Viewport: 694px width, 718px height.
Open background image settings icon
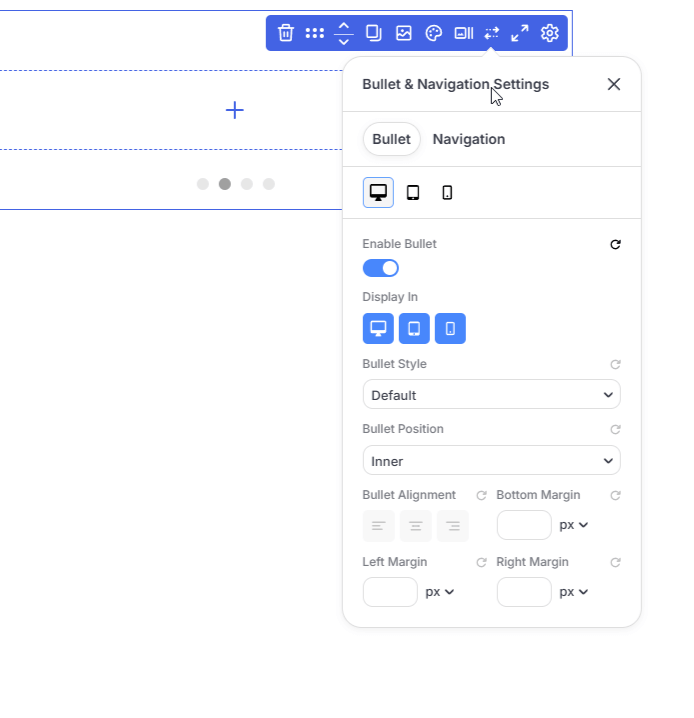[x=403, y=33]
